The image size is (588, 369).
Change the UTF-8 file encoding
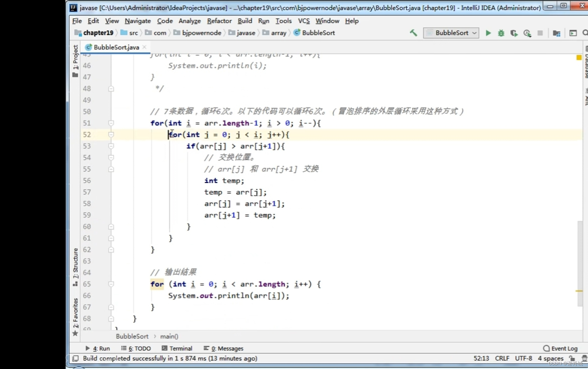523,358
